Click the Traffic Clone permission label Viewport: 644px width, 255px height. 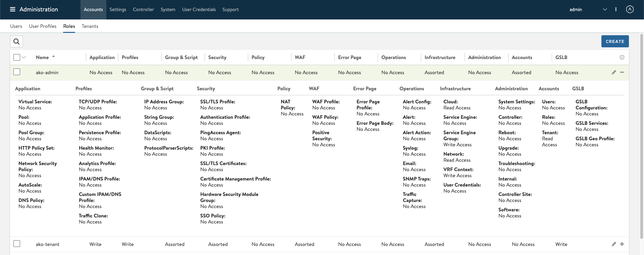93,216
